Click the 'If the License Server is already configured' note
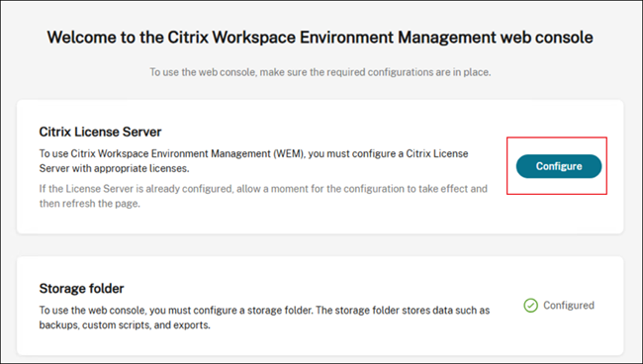Image resolution: width=643 pixels, height=364 pixels. pos(263,196)
